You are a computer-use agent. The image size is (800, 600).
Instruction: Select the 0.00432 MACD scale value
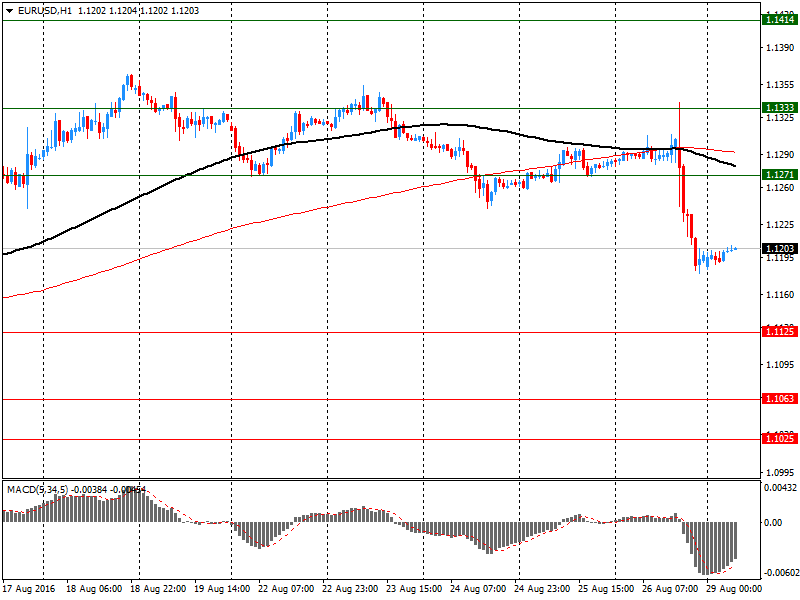tap(780, 488)
